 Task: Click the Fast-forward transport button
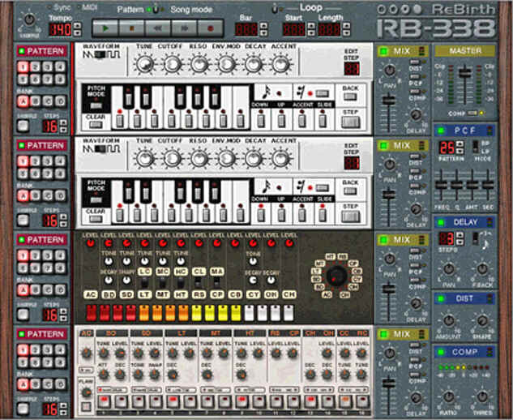coord(184,28)
